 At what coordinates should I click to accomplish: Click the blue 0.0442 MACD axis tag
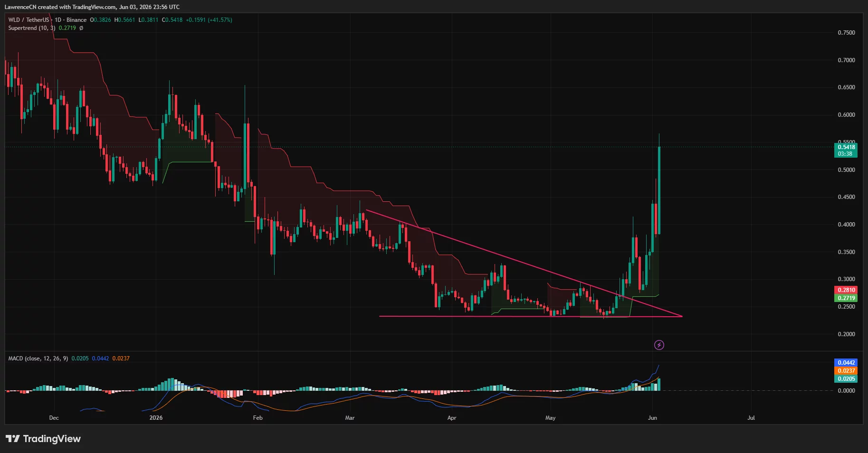point(846,362)
